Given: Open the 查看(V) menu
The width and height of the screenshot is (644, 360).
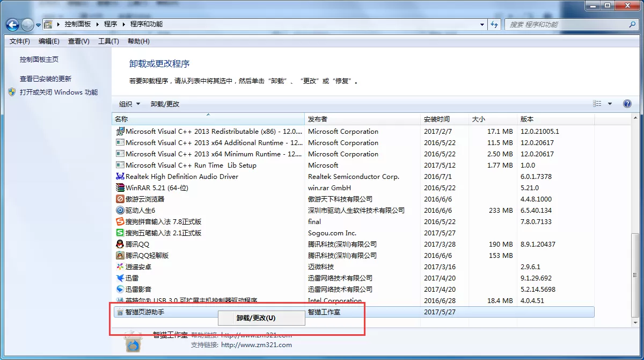Looking at the screenshot, I should [79, 41].
